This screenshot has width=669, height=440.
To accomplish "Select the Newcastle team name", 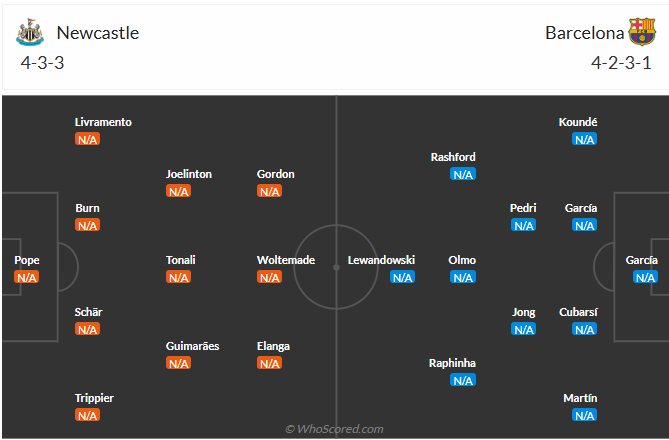I will (x=98, y=32).
